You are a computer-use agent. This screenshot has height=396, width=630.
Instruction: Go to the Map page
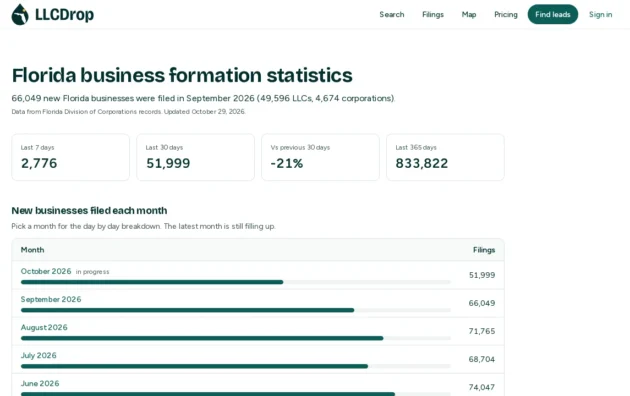pos(469,14)
